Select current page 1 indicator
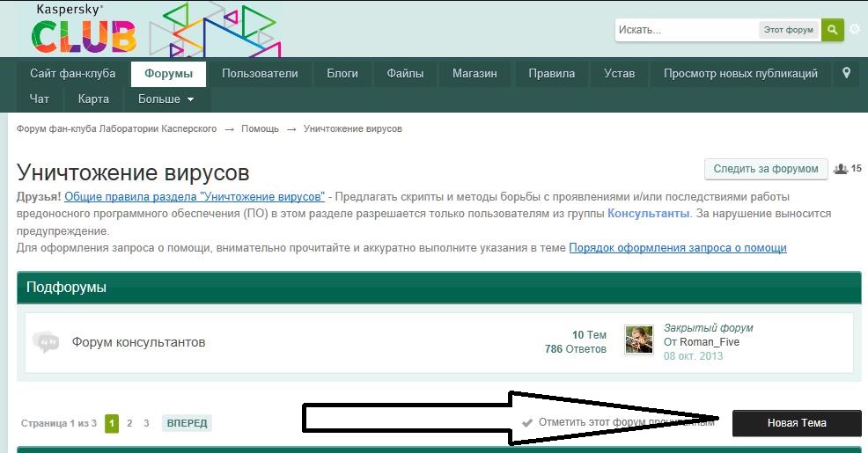This screenshot has height=453, width=868. click(112, 424)
